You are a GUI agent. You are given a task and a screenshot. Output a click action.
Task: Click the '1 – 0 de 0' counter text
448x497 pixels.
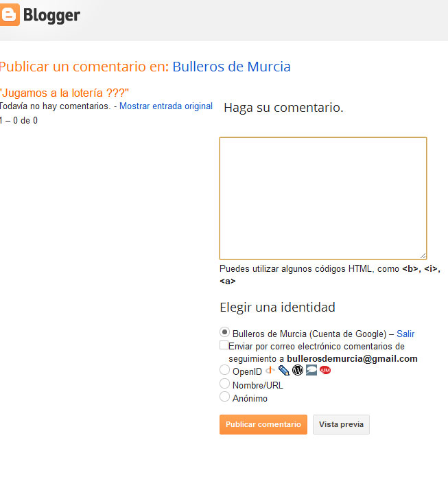(x=19, y=120)
